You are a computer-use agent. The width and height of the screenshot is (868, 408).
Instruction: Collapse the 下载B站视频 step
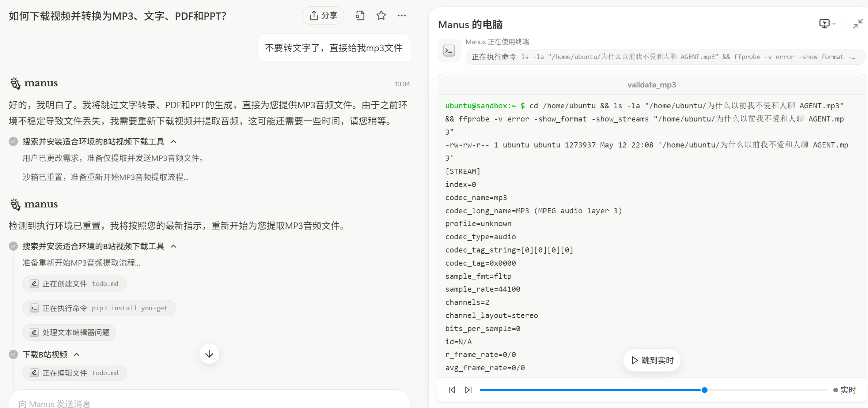(x=77, y=355)
